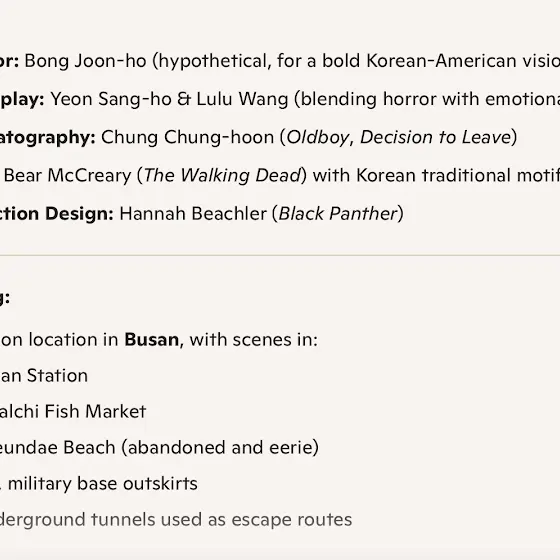
Task: Click the name Hannah Beachler
Action: (x=193, y=214)
